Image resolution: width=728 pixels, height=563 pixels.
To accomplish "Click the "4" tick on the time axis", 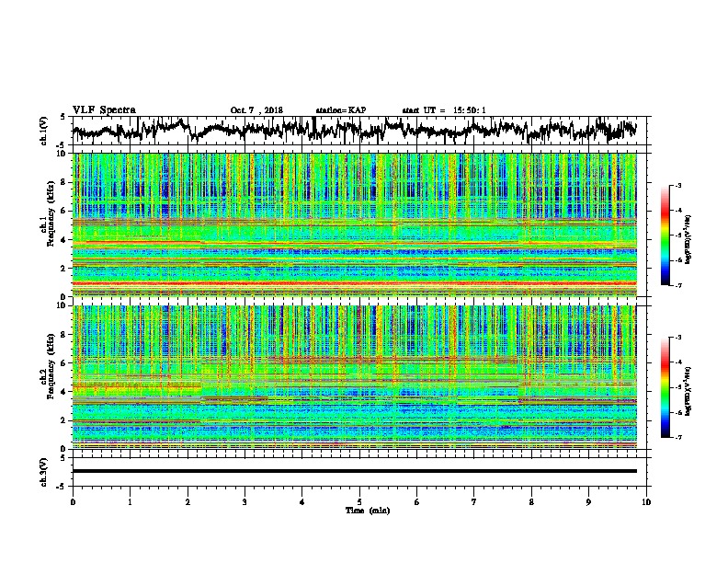I will click(302, 502).
